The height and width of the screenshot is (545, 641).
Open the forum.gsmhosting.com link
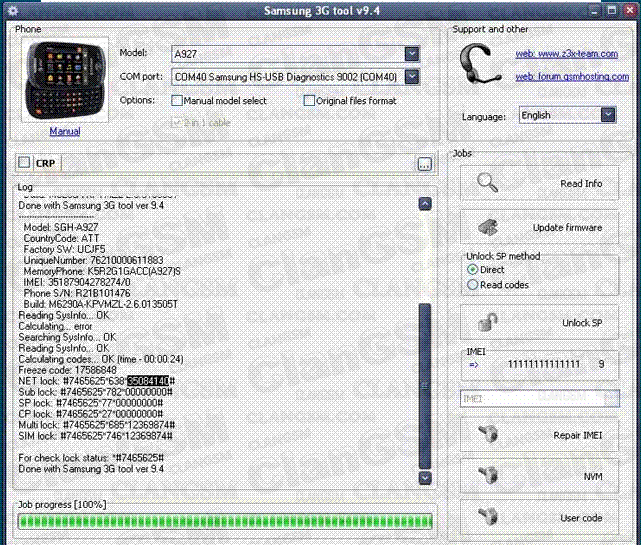(572, 76)
